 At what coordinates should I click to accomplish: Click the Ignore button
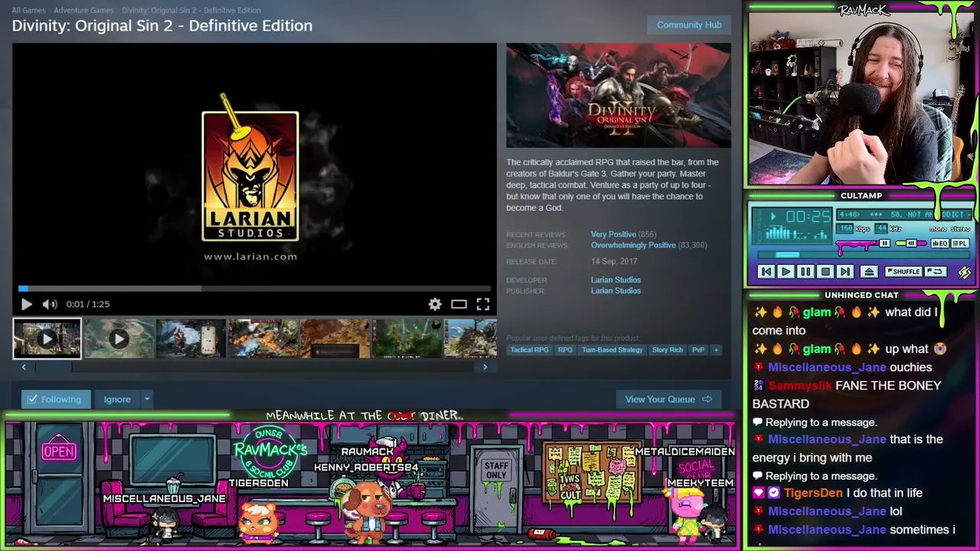pyautogui.click(x=117, y=399)
